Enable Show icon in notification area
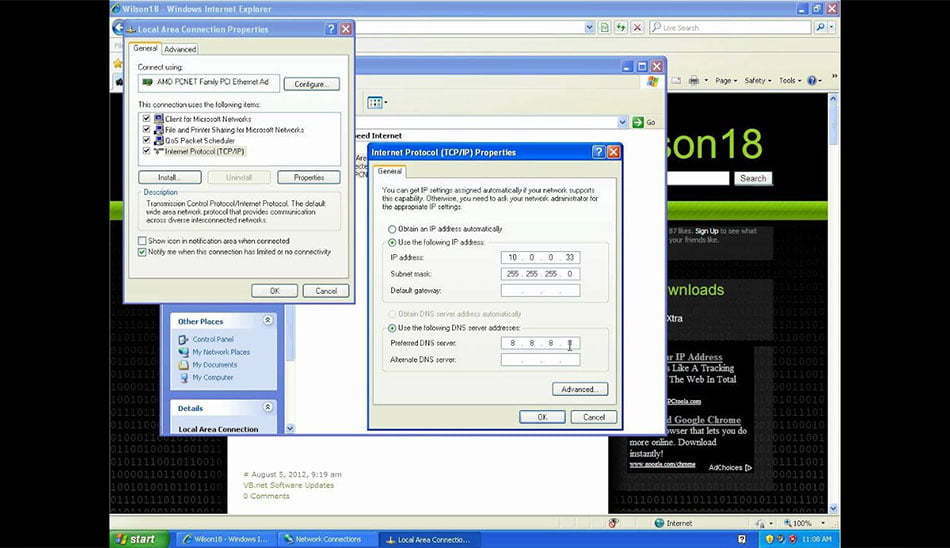950x548 pixels. point(142,241)
